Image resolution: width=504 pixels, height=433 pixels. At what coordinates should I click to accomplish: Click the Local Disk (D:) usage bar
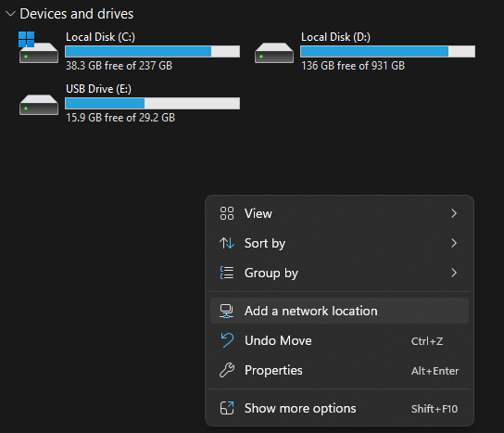(387, 52)
